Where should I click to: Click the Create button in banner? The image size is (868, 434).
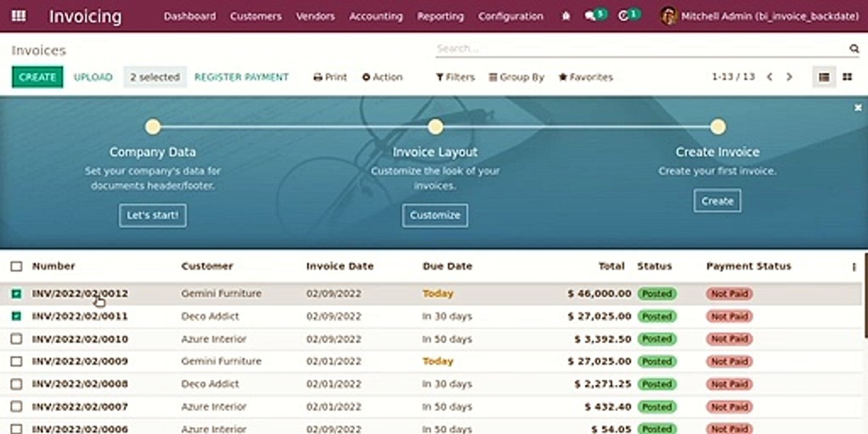tap(717, 201)
